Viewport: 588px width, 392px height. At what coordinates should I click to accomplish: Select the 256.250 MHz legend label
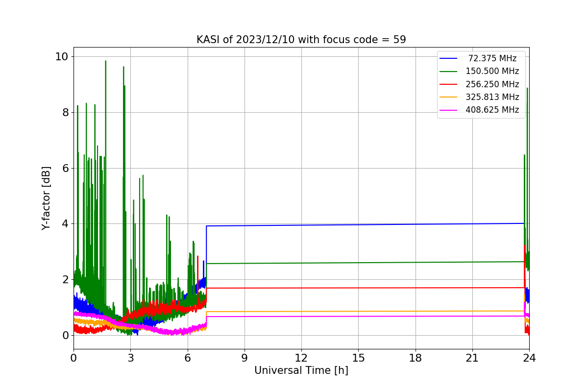[492, 84]
